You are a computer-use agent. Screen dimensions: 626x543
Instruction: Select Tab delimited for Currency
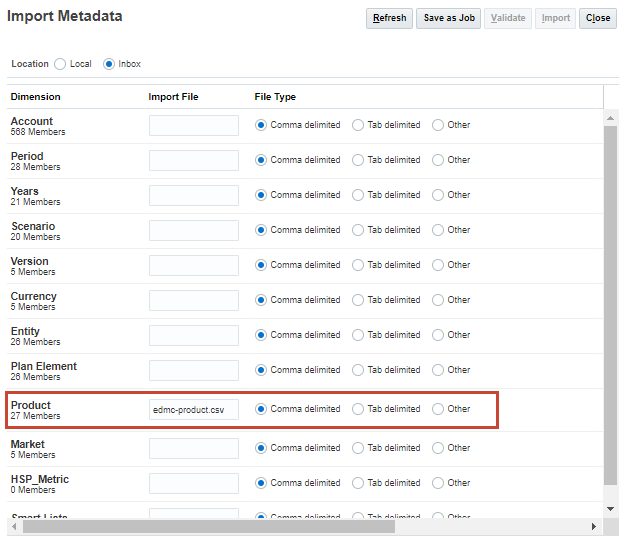[x=358, y=300]
